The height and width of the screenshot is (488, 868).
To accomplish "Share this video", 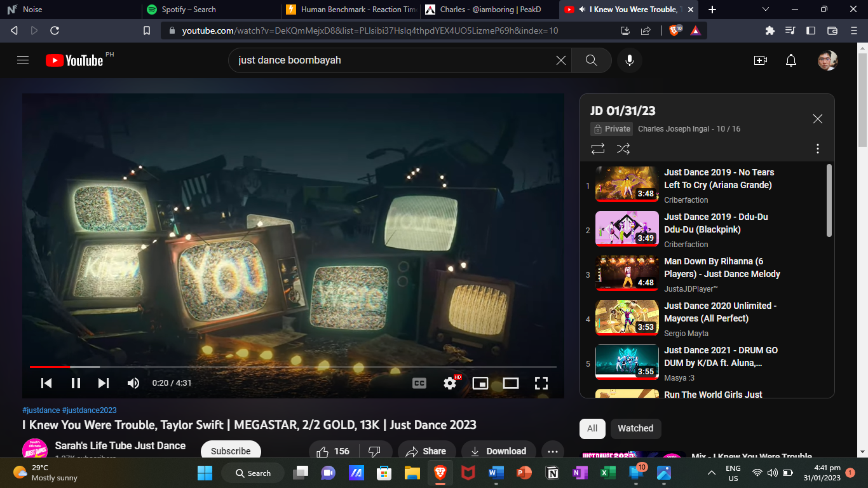I will coord(427,450).
